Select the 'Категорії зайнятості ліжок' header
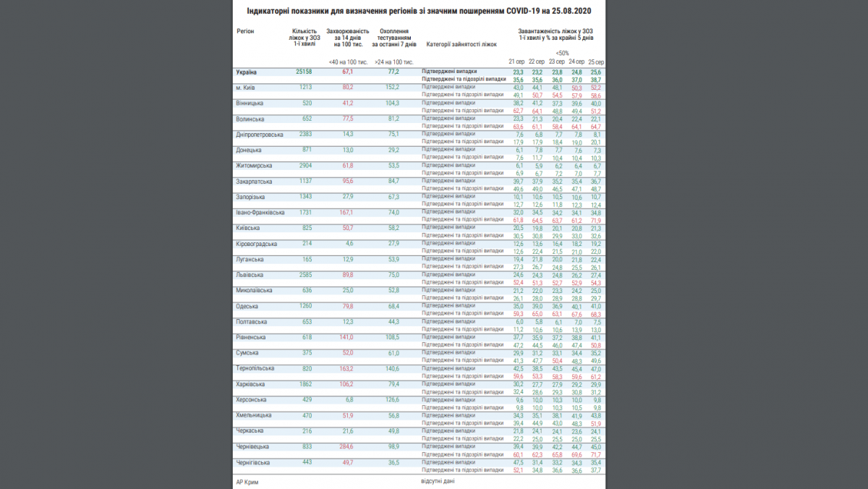Screen dimensions: 868x489 461,45
